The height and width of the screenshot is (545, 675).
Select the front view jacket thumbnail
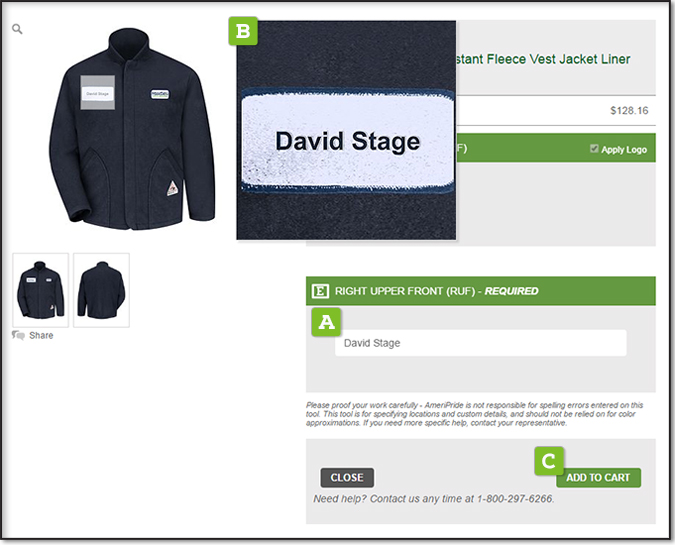(40, 290)
